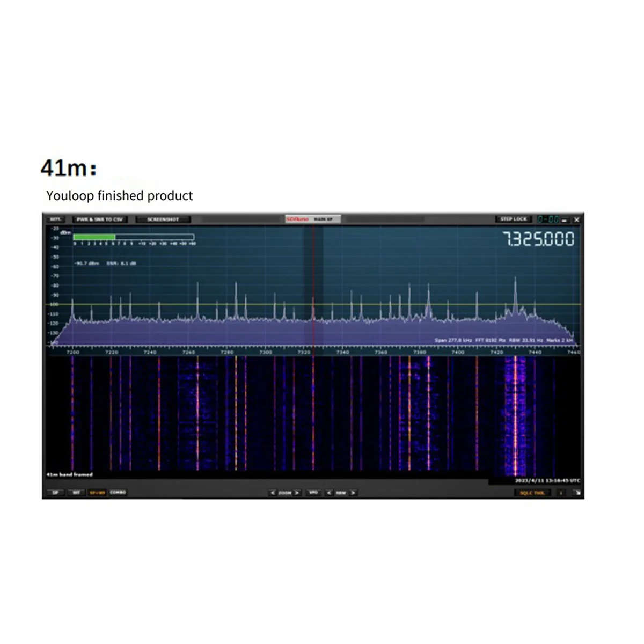Click the 'i' info button
Viewport: 644px width, 644px height.
pyautogui.click(x=561, y=493)
